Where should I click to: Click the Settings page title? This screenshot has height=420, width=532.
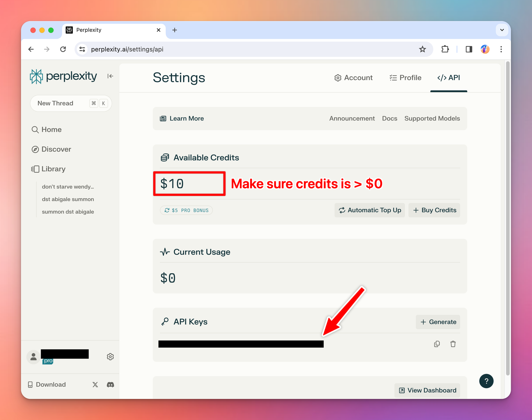[179, 78]
